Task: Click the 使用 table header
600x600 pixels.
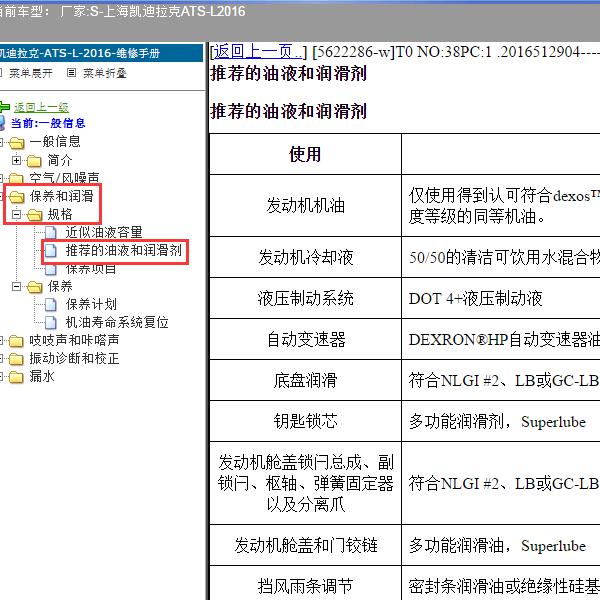Action: (x=305, y=154)
